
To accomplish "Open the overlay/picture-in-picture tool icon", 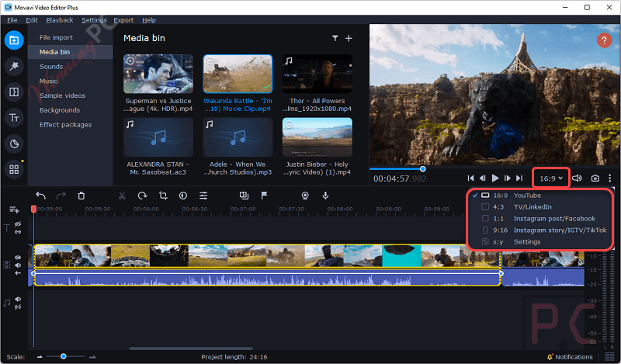I will [x=244, y=196].
